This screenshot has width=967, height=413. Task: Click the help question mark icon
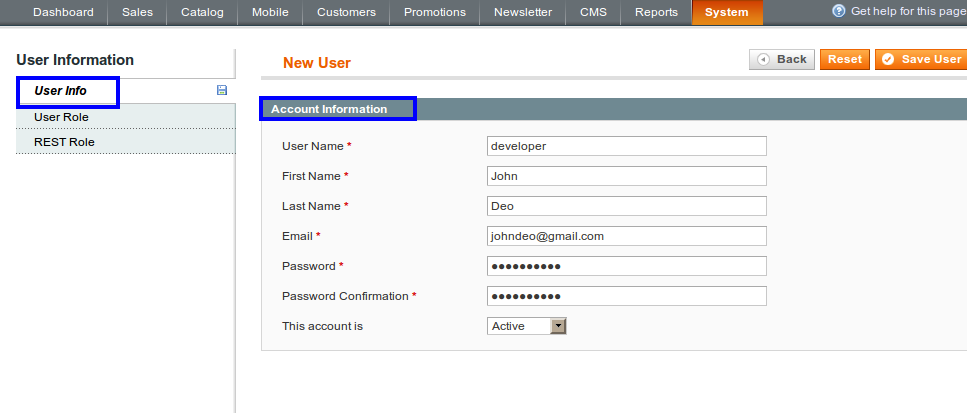coord(839,11)
